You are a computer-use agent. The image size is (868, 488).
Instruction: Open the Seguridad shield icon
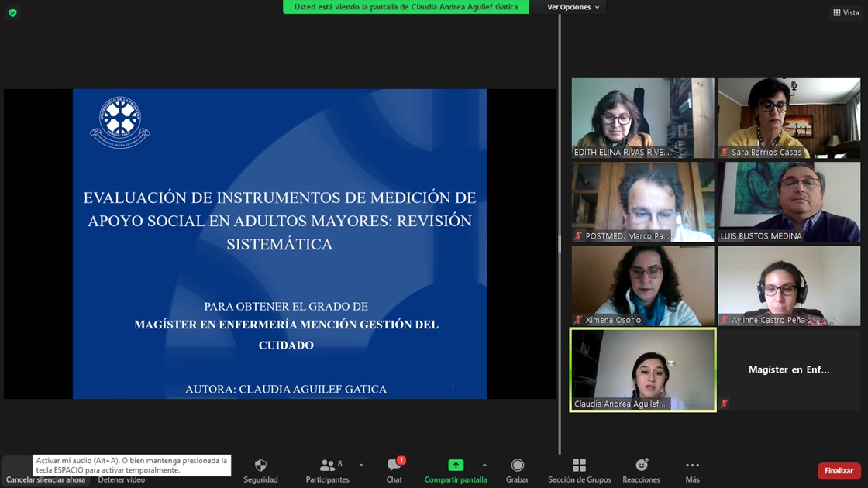coord(260,466)
